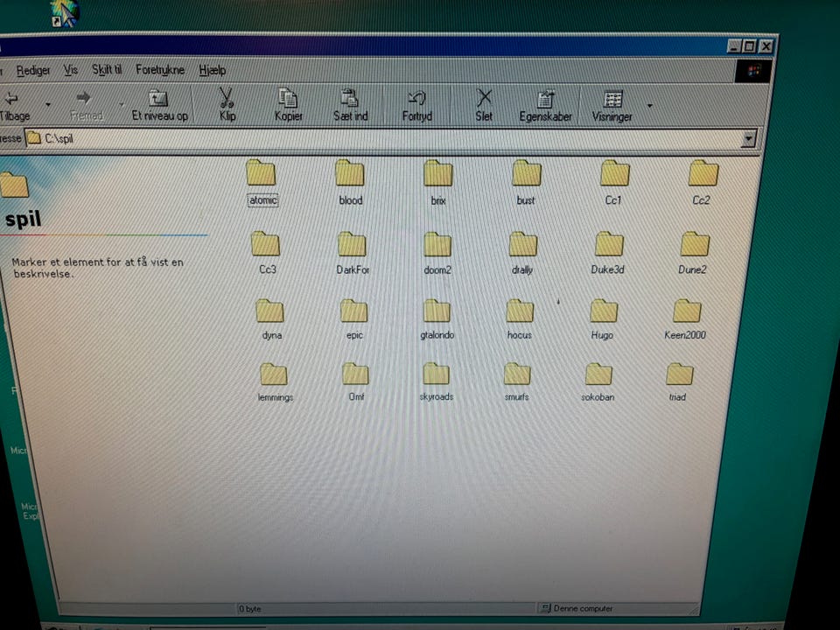Viewport: 840px width, 630px height.
Task: Open the Vis menu
Action: click(x=70, y=70)
